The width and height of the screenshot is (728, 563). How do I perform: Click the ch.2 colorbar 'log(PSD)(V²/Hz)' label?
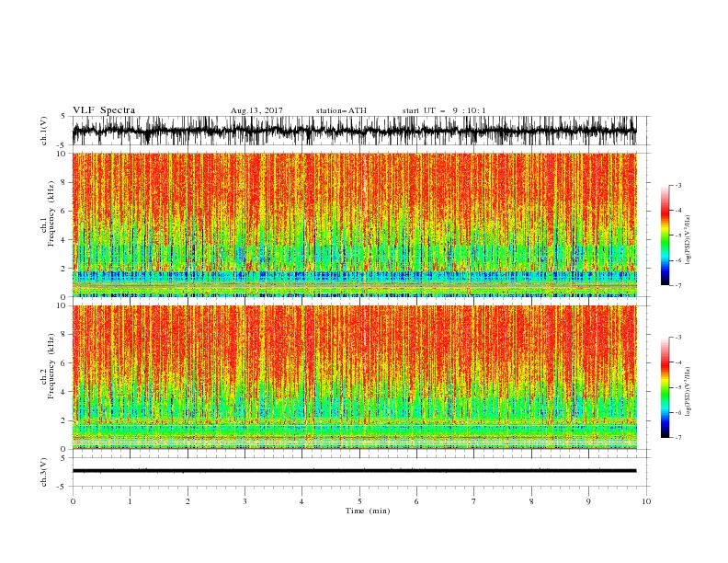click(688, 392)
